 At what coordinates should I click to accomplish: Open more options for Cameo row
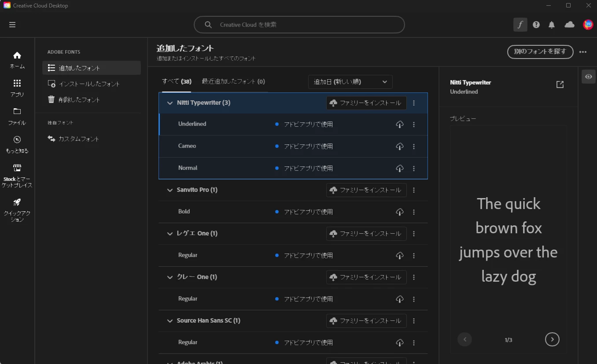pos(414,146)
